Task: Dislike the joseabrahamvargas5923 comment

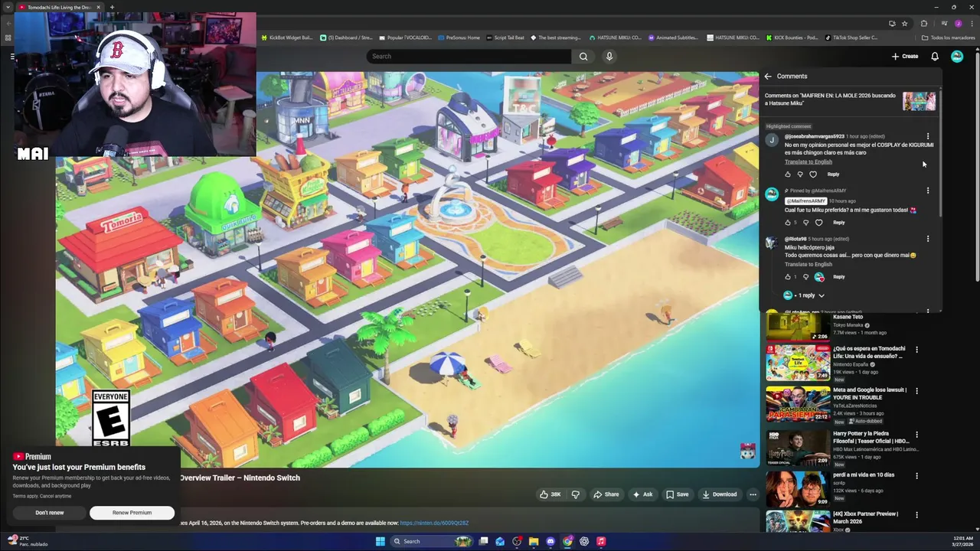Action: (801, 174)
